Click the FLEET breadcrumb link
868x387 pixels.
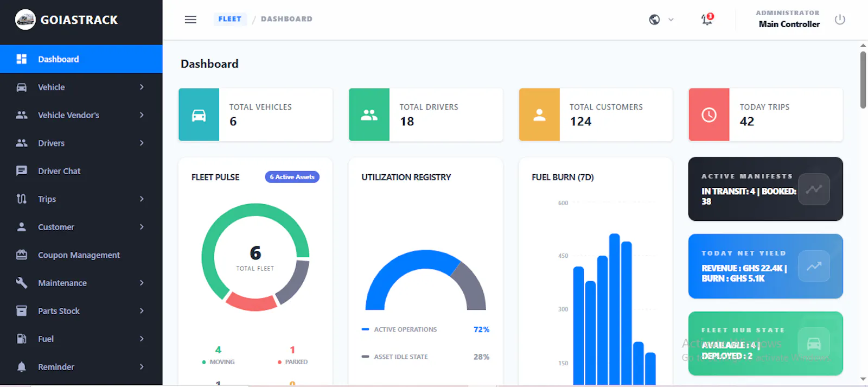[x=230, y=19]
